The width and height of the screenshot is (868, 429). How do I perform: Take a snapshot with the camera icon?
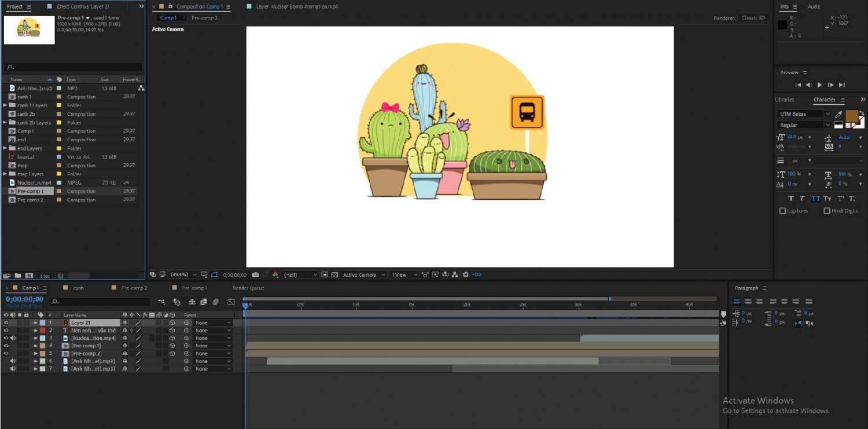point(256,275)
